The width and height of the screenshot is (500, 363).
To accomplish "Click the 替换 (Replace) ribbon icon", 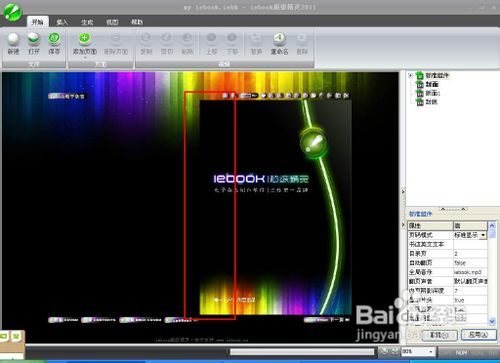I will coord(256,44).
